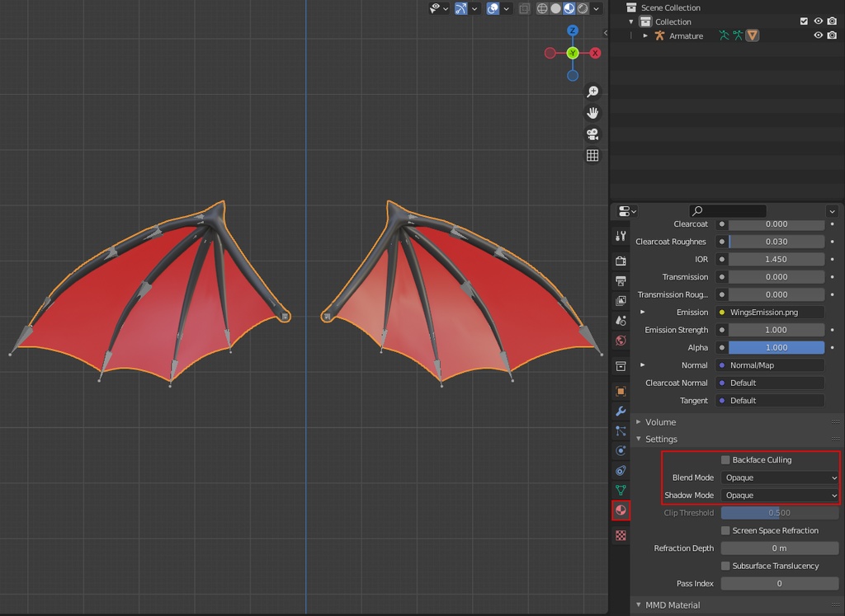The width and height of the screenshot is (845, 616).
Task: Hide the Armature in the viewport
Action: tap(817, 35)
